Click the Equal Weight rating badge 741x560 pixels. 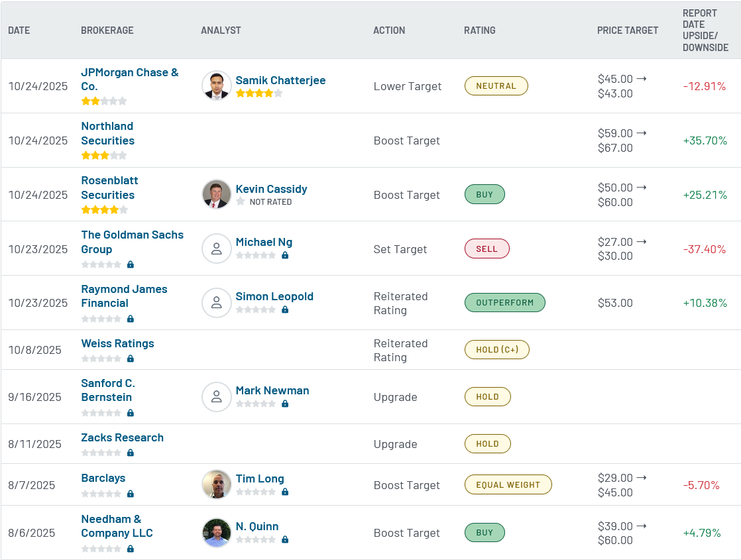tap(508, 484)
